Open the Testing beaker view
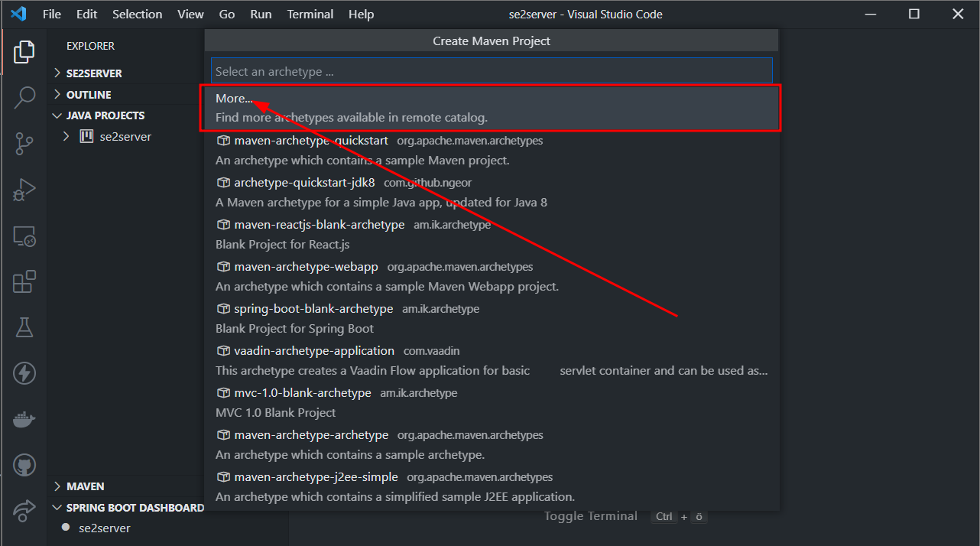The height and width of the screenshot is (546, 980). click(x=24, y=327)
